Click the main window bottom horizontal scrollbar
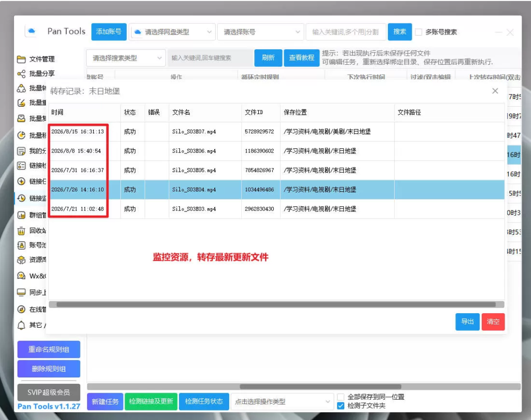Viewport: 531px width, 420px height. click(320, 386)
